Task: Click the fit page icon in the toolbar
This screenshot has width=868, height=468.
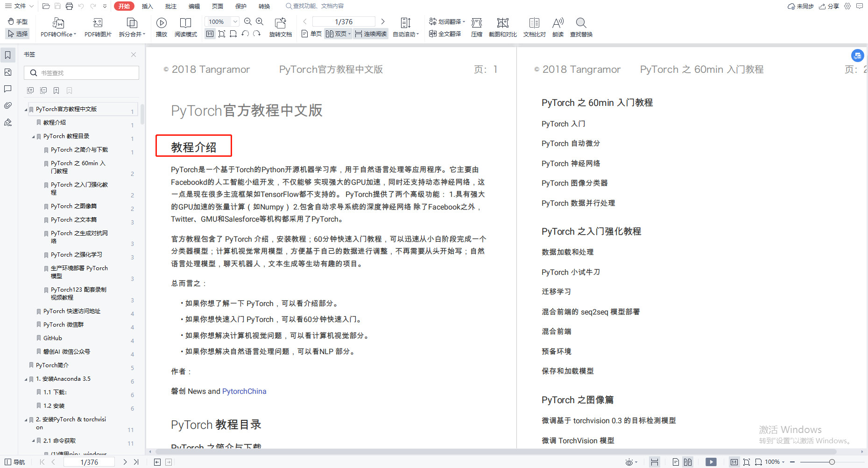Action: tap(222, 34)
